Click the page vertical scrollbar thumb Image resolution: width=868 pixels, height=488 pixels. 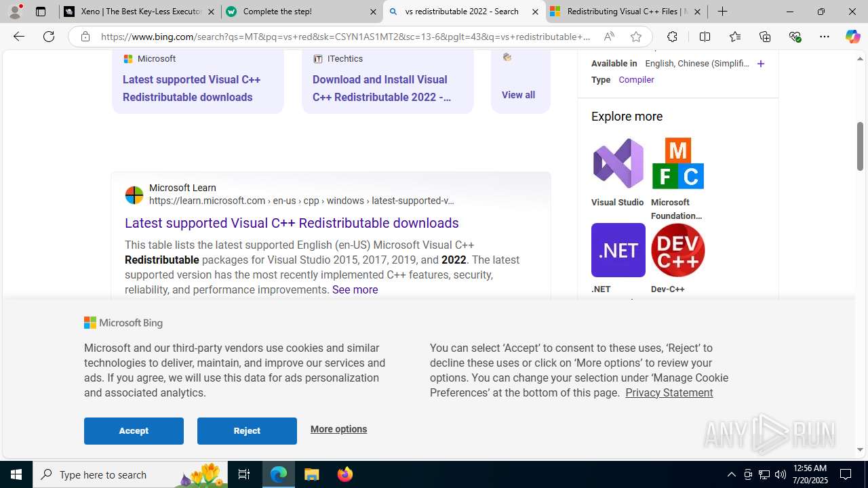click(860, 146)
